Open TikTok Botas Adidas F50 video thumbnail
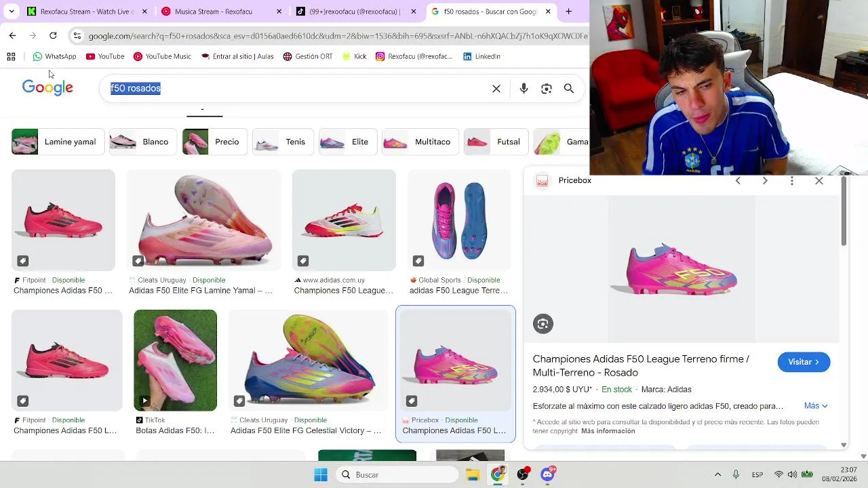Viewport: 868px width, 488px height. coord(175,361)
